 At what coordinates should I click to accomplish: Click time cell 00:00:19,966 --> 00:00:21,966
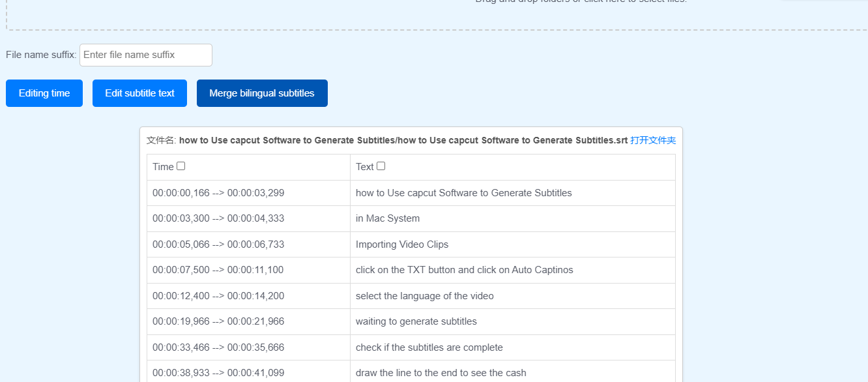pos(248,321)
